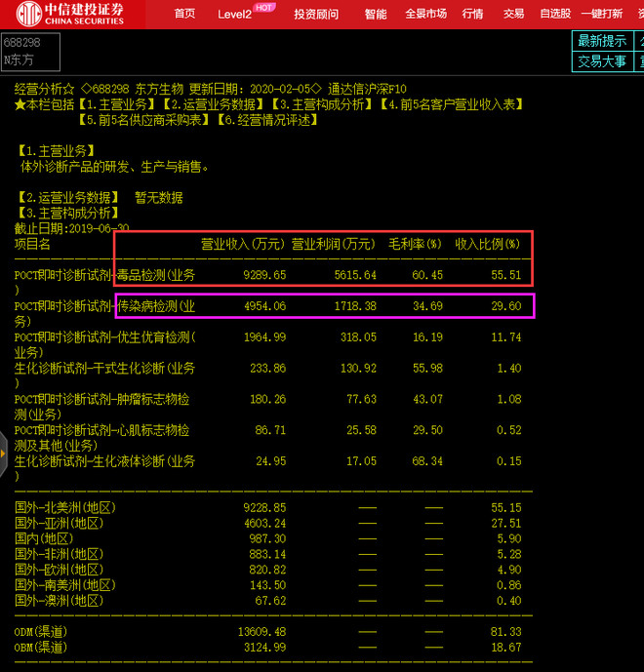This screenshot has width=644, height=672.
Task: Click the revenue value 180.26
Action: [267, 399]
